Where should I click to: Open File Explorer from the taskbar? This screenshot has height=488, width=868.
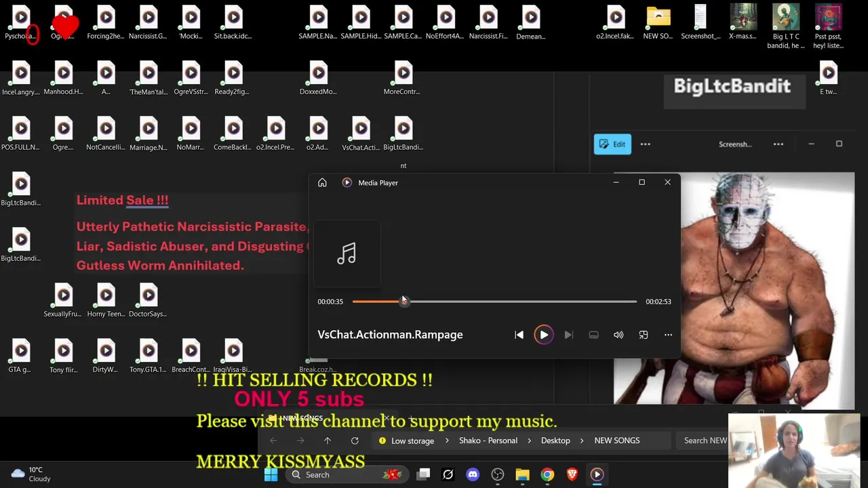pos(522,474)
